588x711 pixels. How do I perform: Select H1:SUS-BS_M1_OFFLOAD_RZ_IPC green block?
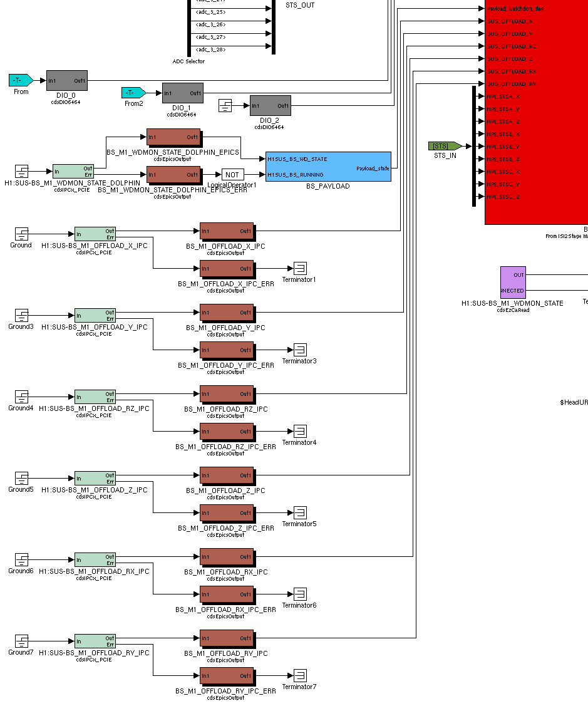click(95, 397)
